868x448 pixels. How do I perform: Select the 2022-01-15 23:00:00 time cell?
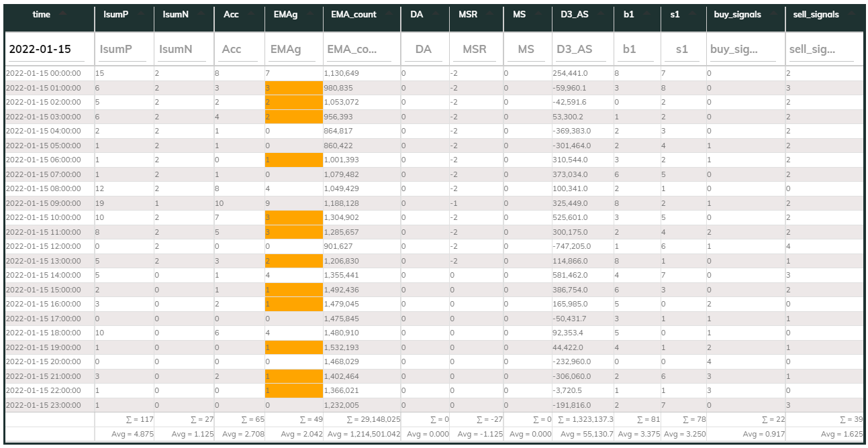pos(49,405)
